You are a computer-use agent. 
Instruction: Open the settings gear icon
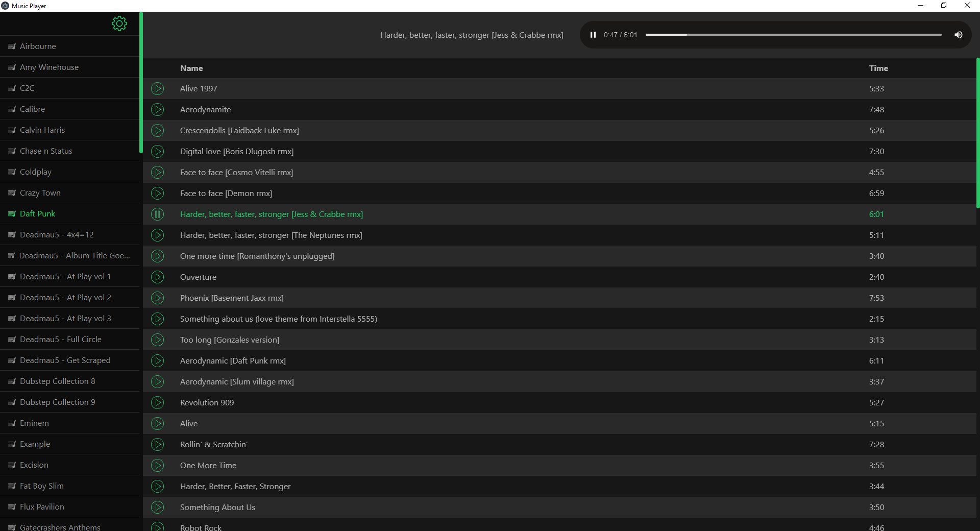[x=119, y=23]
